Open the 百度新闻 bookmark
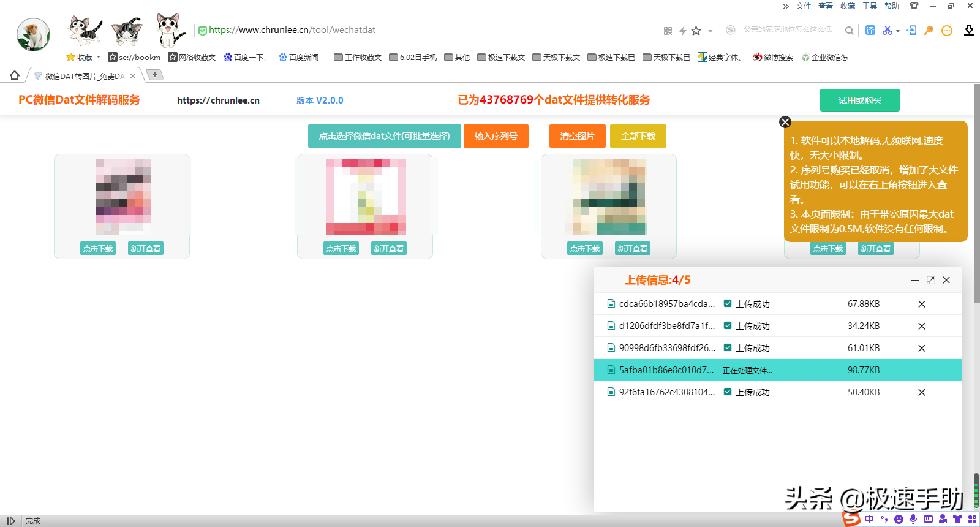The height and width of the screenshot is (527, 980). click(303, 57)
